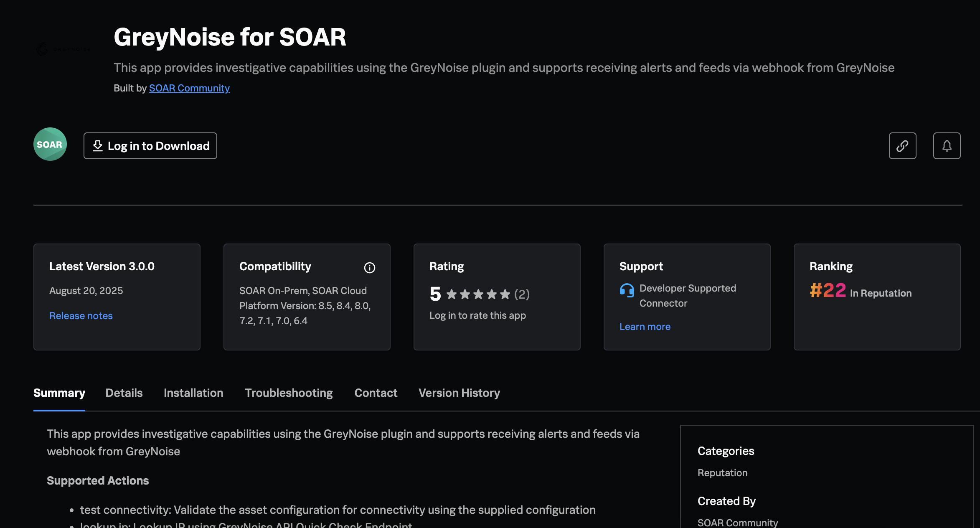Click the app description under the title
Viewport: 980px width, 528px height.
pyautogui.click(x=504, y=68)
